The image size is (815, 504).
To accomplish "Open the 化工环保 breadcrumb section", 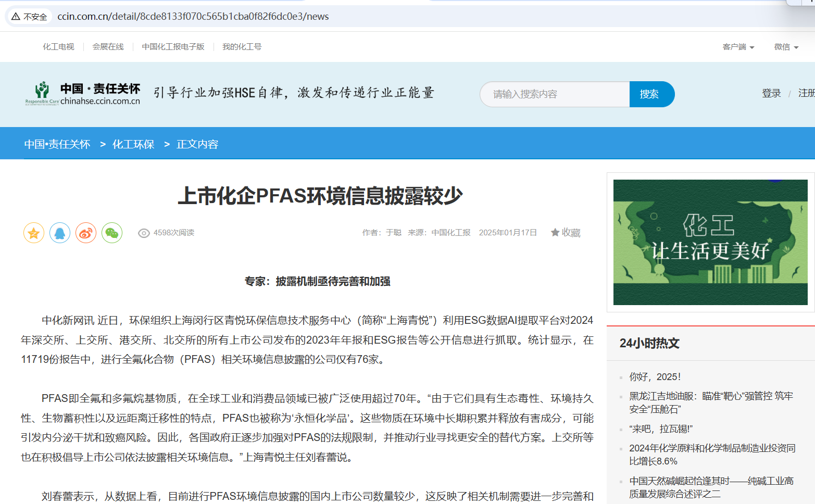I will pyautogui.click(x=133, y=144).
